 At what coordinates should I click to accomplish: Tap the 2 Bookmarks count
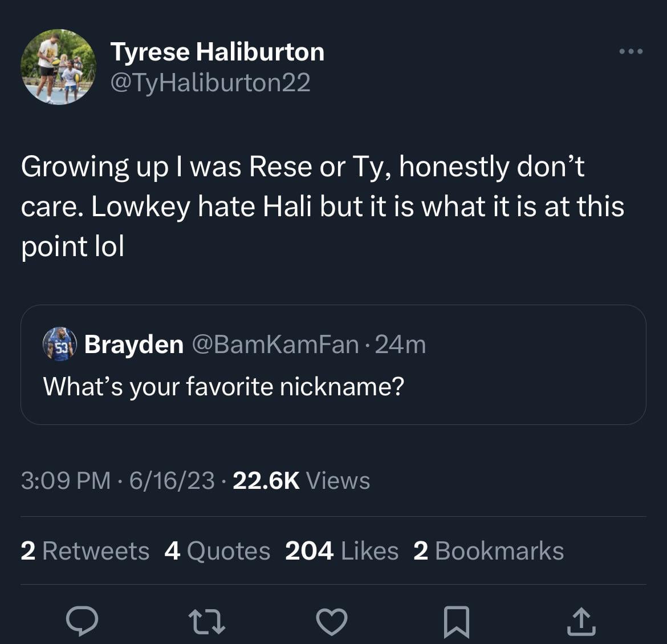pos(489,551)
